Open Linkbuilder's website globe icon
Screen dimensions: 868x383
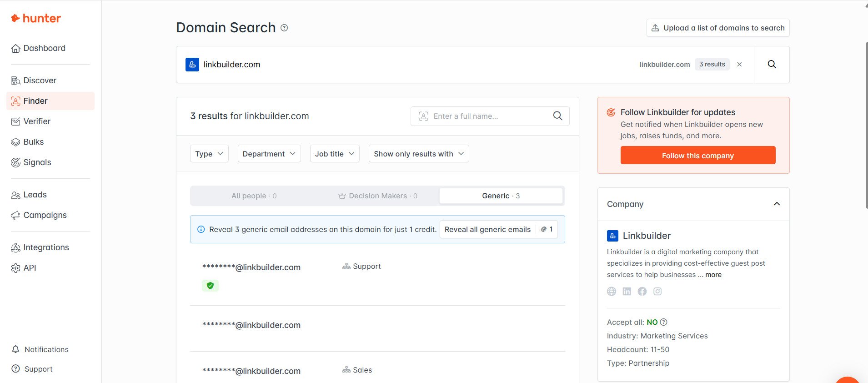(x=612, y=291)
